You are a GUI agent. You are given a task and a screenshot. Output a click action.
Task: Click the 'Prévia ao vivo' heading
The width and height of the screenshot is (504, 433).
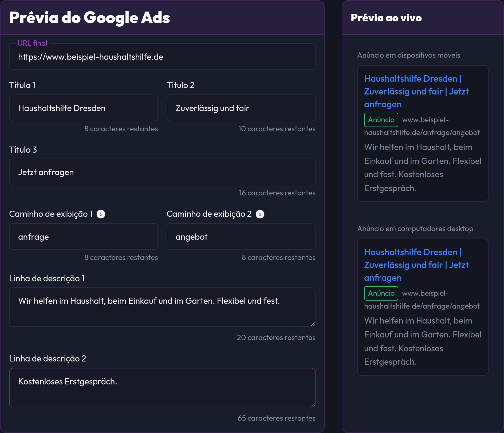(386, 18)
